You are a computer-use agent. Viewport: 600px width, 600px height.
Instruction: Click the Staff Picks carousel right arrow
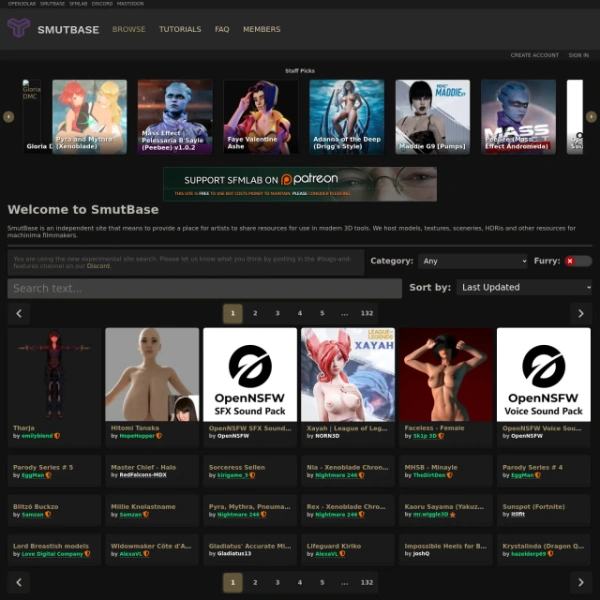tap(591, 116)
